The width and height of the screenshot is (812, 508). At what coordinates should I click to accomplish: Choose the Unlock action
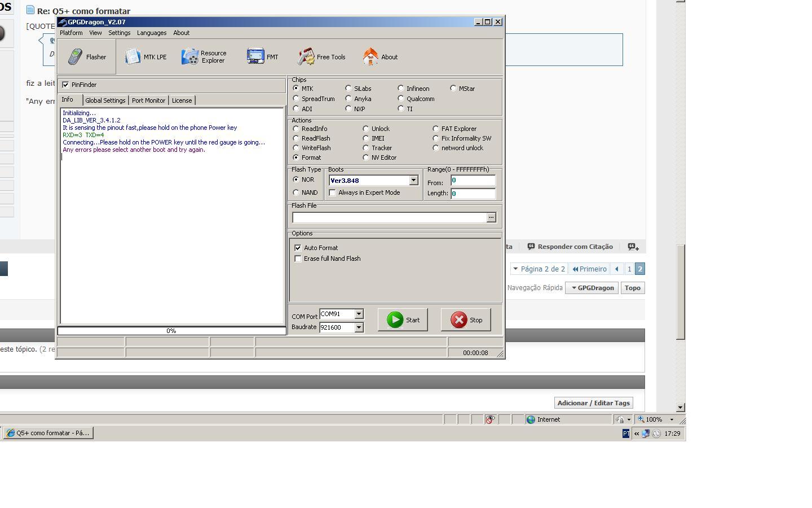click(x=366, y=129)
